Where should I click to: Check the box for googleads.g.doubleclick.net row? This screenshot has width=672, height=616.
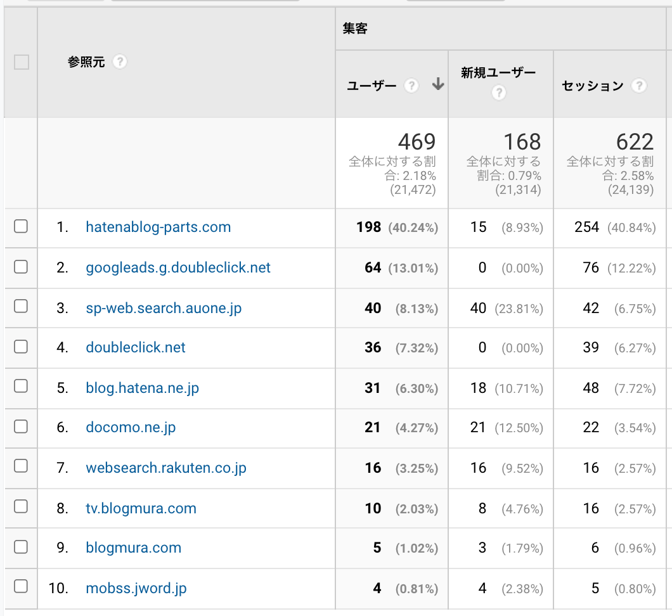[x=20, y=267]
